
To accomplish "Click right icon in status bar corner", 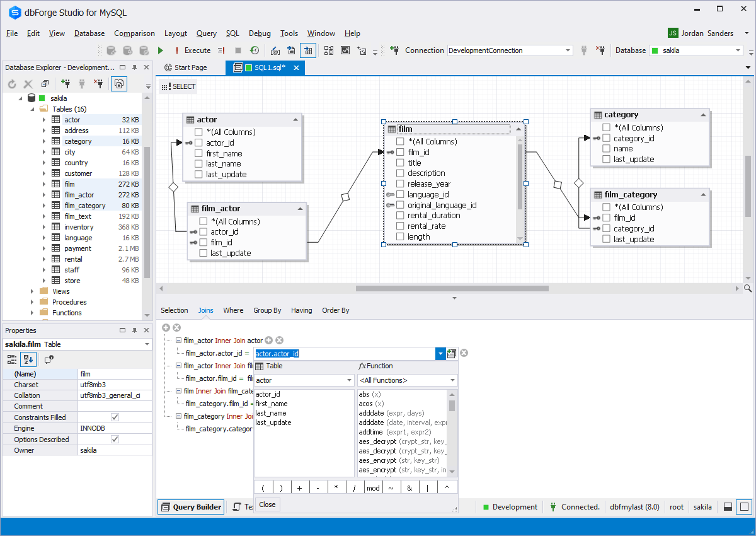I will [x=744, y=507].
